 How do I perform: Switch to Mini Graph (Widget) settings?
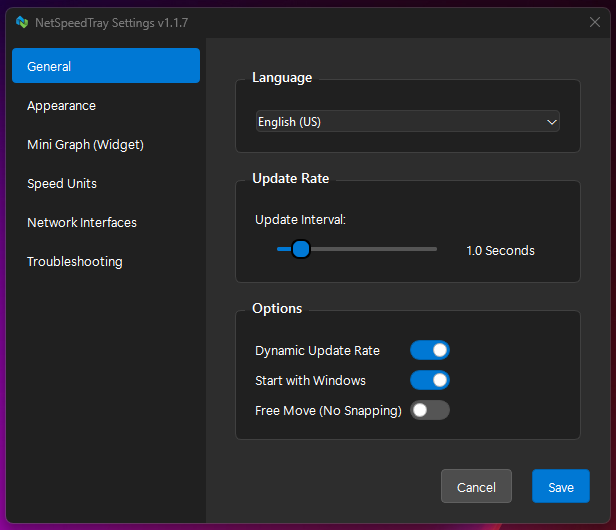[x=106, y=145]
